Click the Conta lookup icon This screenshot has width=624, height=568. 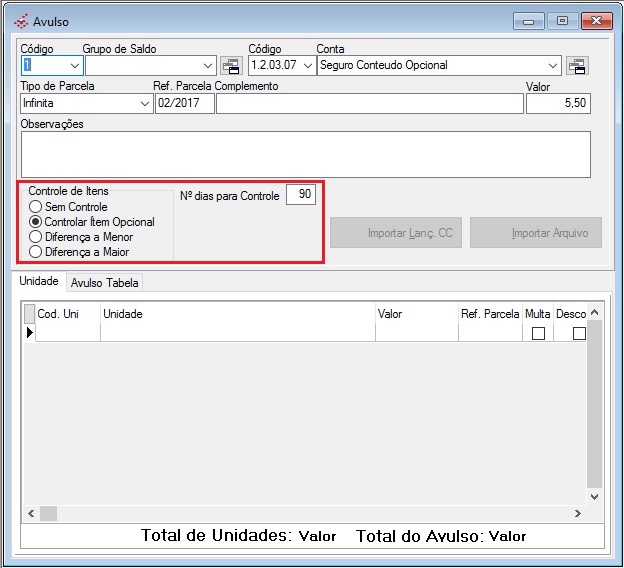[577, 66]
